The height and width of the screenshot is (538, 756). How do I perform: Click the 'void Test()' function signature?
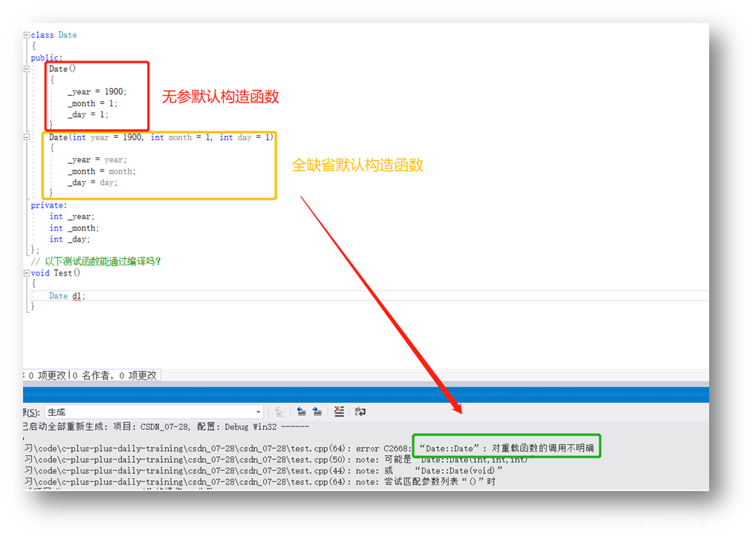[55, 273]
